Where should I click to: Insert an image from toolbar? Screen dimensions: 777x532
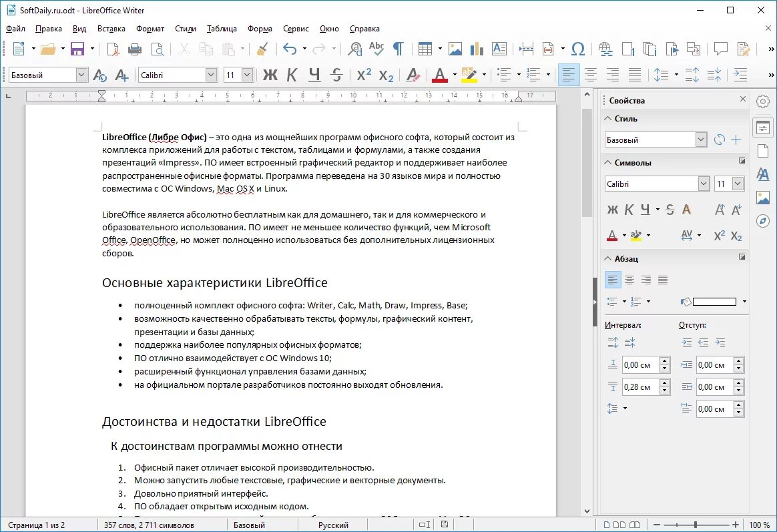[x=455, y=49]
